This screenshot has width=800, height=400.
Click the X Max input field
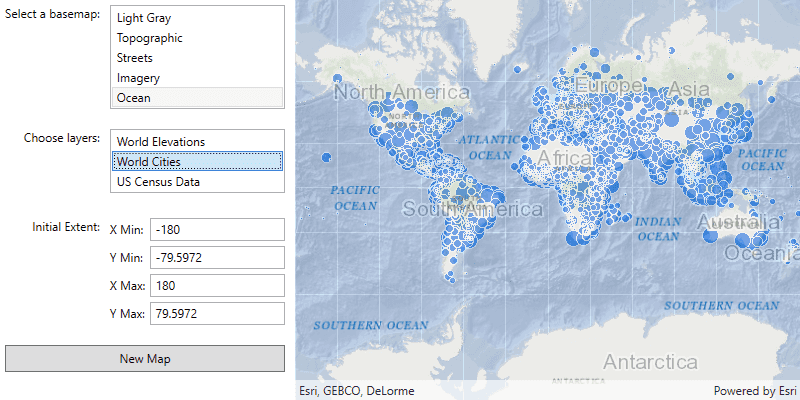tap(217, 286)
